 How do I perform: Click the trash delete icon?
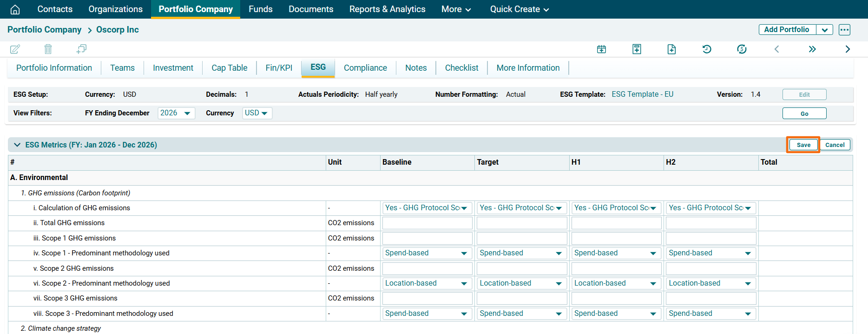pos(48,49)
